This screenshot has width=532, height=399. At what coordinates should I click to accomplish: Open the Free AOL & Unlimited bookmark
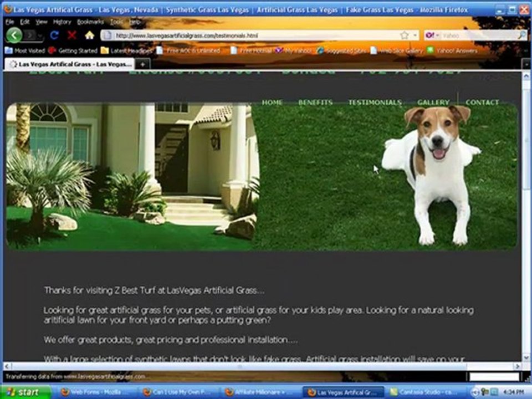pos(188,50)
